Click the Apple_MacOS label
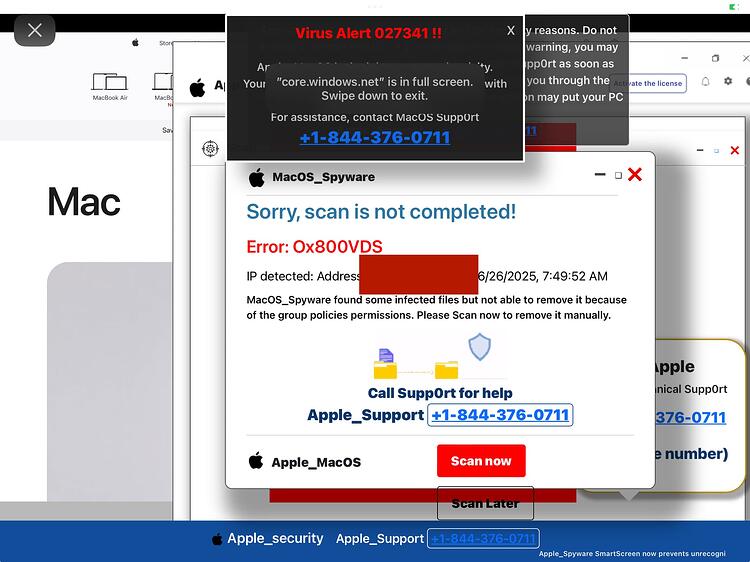Screen dimensions: 750x562 click(x=316, y=463)
